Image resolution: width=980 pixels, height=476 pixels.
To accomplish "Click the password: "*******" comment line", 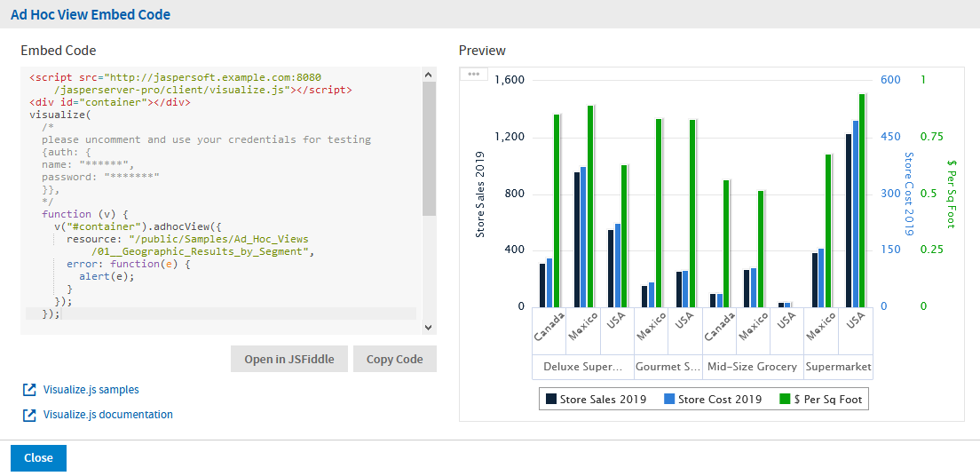I will coord(100,177).
